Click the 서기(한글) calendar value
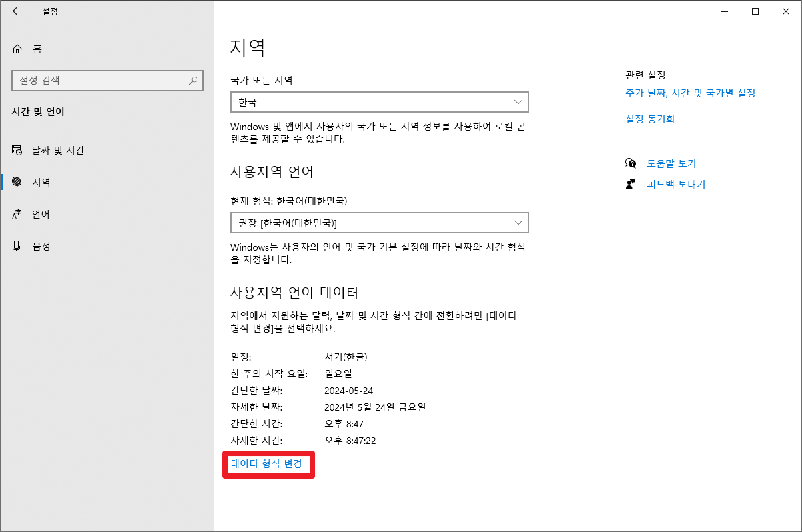 click(346, 357)
